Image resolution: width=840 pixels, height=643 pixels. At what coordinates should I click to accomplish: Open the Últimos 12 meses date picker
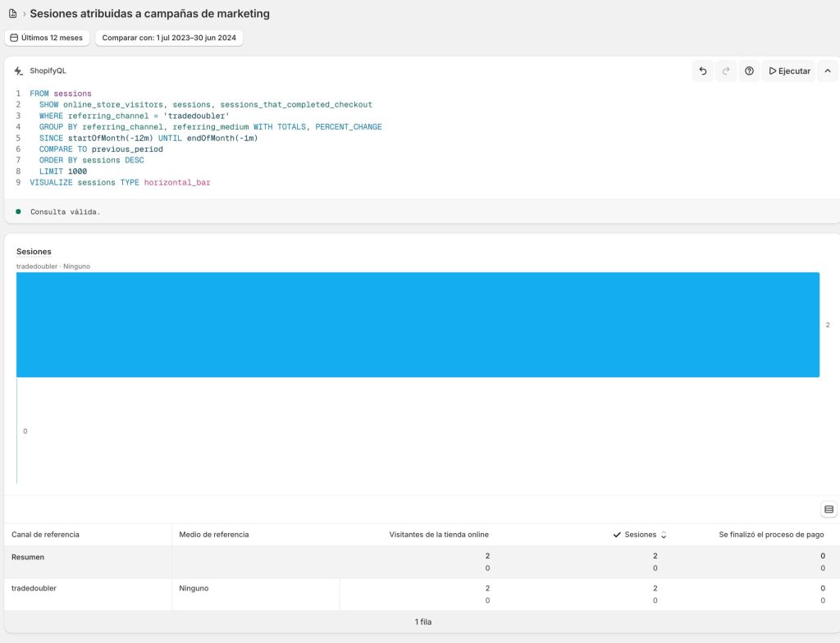[47, 38]
